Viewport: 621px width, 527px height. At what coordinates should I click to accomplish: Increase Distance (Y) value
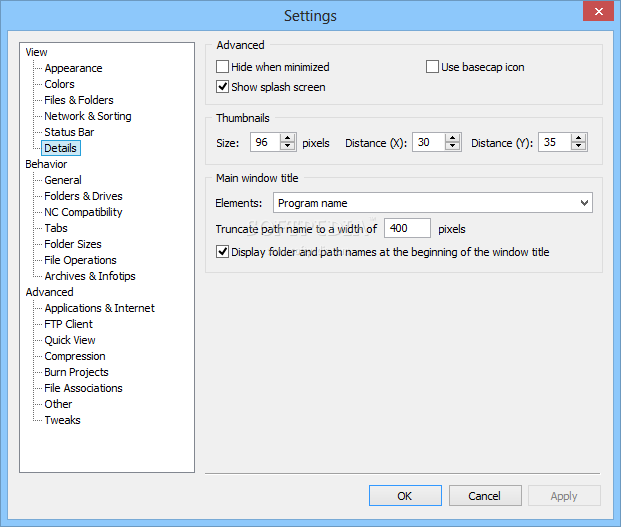(x=578, y=138)
